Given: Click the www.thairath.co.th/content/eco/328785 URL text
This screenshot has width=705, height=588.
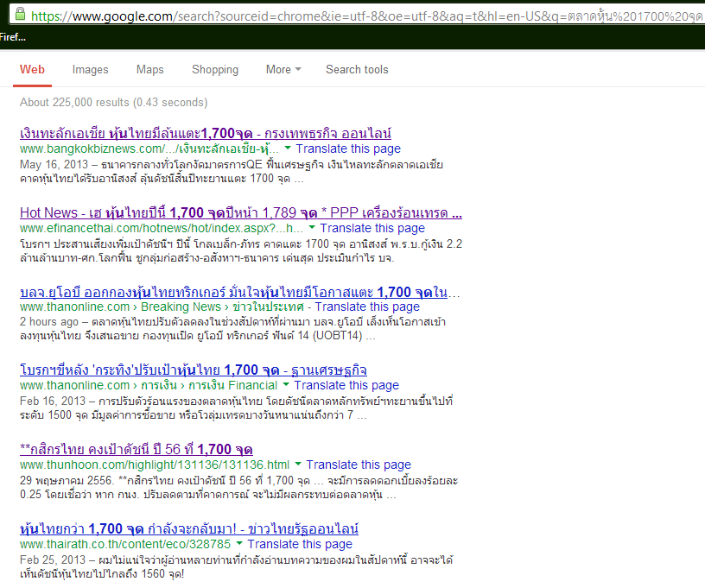Looking at the screenshot, I should click(x=125, y=544).
